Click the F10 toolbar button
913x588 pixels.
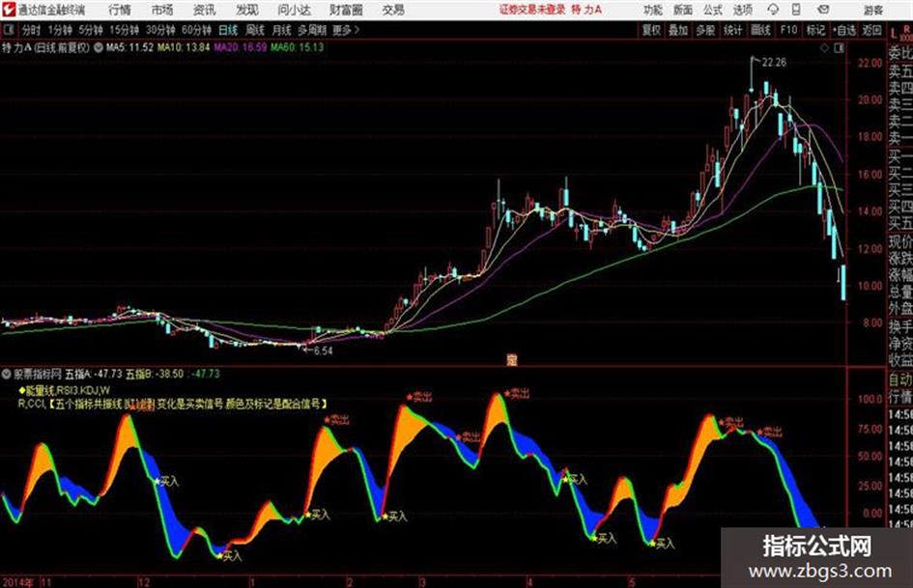[788, 30]
